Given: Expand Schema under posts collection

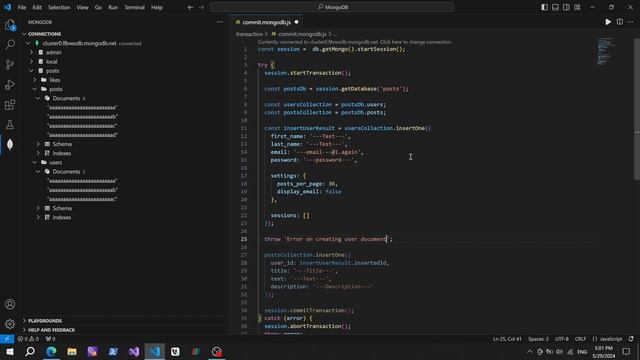Looking at the screenshot, I should [62, 144].
